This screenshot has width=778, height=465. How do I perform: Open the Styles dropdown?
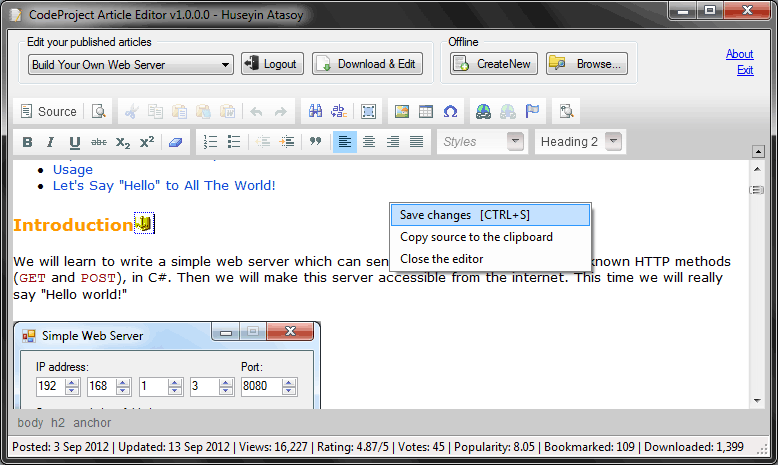pos(481,142)
